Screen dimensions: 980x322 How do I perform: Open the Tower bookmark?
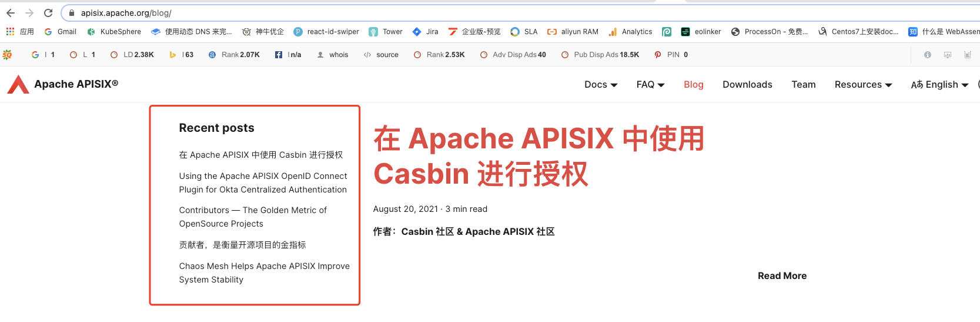[386, 32]
